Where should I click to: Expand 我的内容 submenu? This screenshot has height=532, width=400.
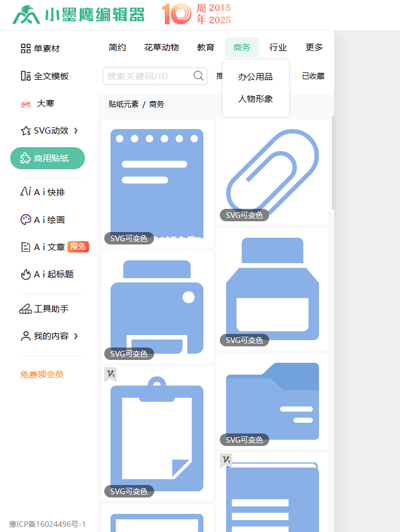49,336
